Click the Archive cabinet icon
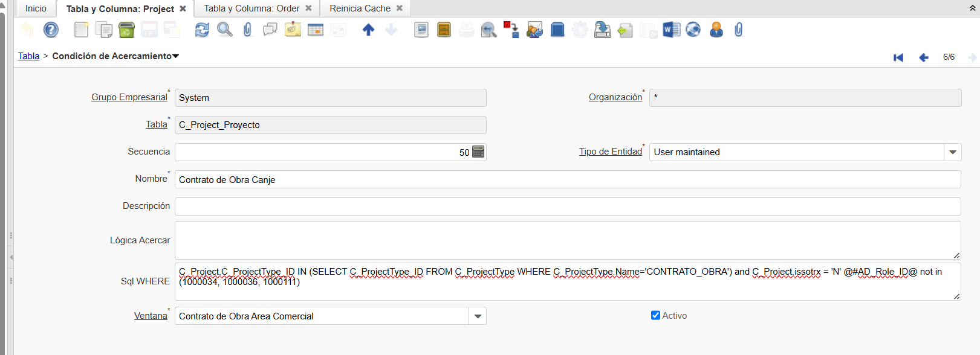The image size is (980, 355). coord(444,30)
